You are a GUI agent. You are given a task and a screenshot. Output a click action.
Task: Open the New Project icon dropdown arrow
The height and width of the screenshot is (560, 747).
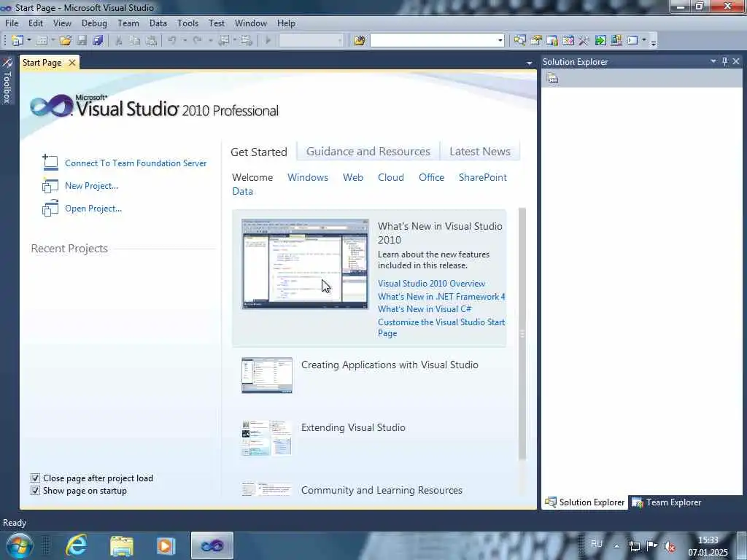pos(28,41)
